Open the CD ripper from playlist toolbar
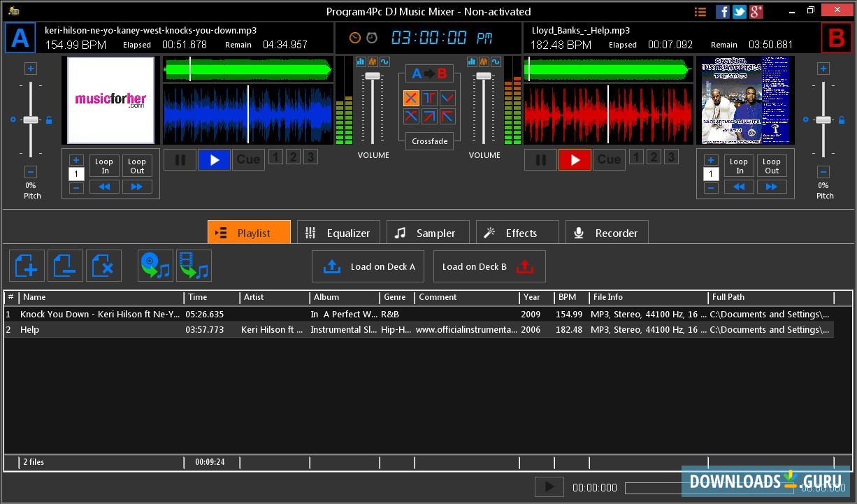Screen dimensions: 857x504 click(155, 266)
